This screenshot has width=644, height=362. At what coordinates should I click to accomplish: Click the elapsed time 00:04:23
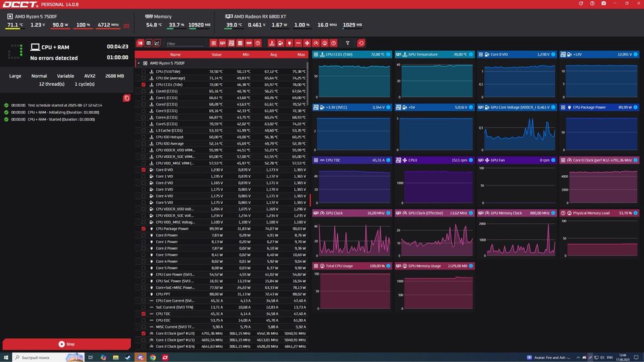coord(117,47)
